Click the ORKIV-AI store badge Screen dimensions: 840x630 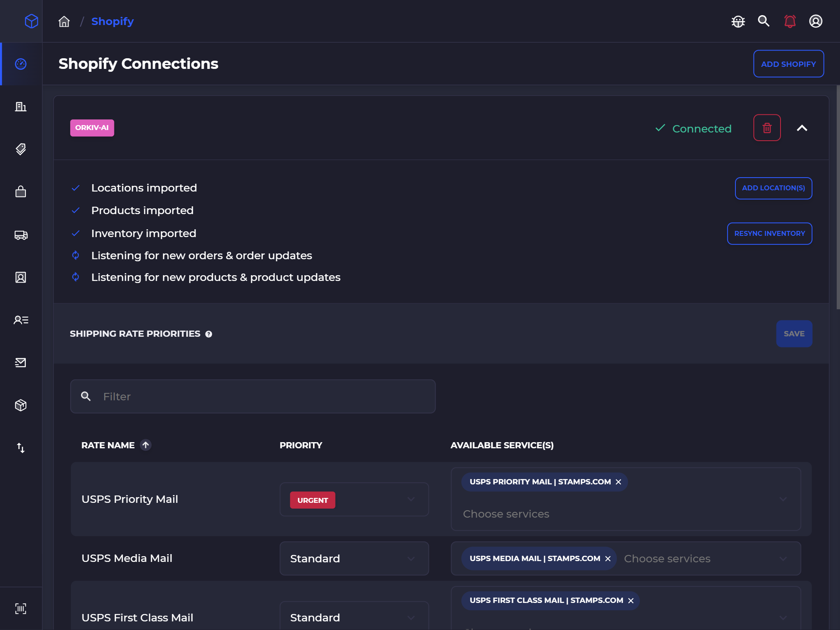click(x=92, y=128)
